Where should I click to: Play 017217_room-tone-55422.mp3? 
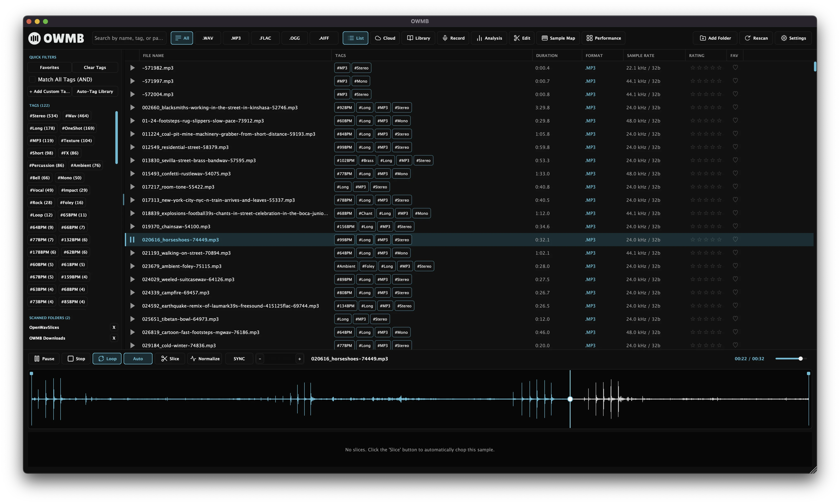[132, 187]
